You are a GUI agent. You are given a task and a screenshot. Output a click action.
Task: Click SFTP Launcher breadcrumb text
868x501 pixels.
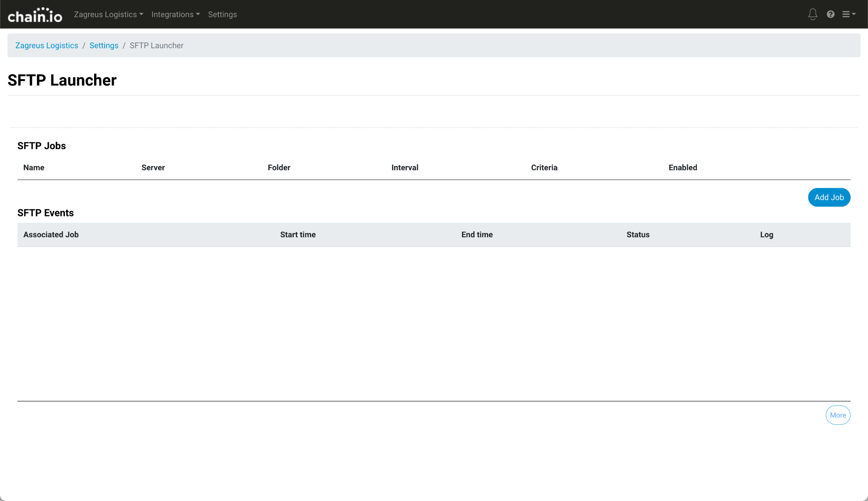(x=156, y=45)
